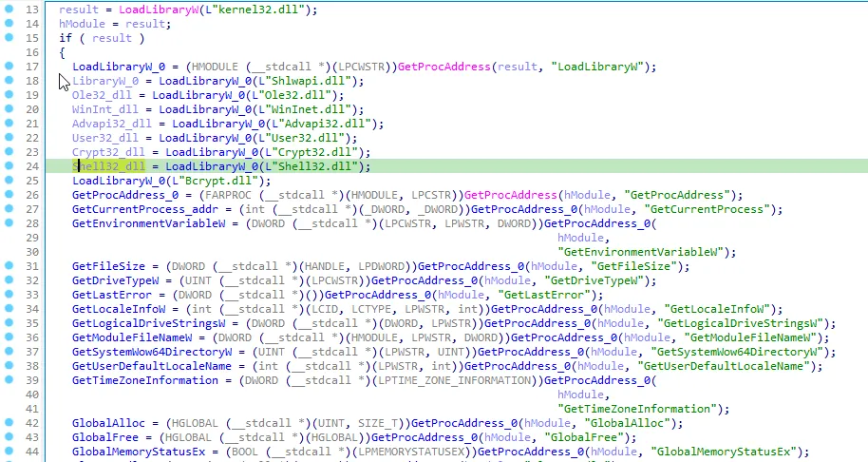Toggle breakpoint dot on line 31
The image size is (868, 462).
9,266
